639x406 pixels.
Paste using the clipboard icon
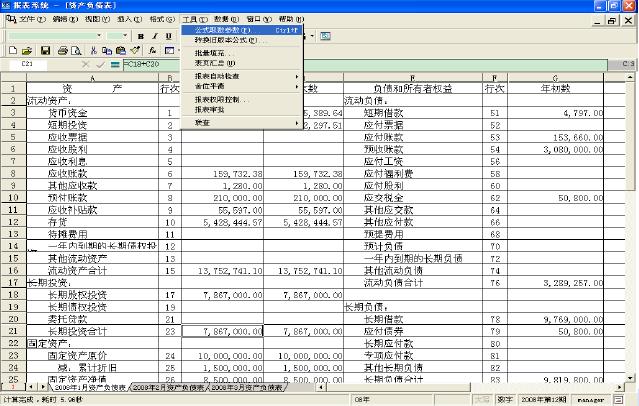tap(121, 50)
